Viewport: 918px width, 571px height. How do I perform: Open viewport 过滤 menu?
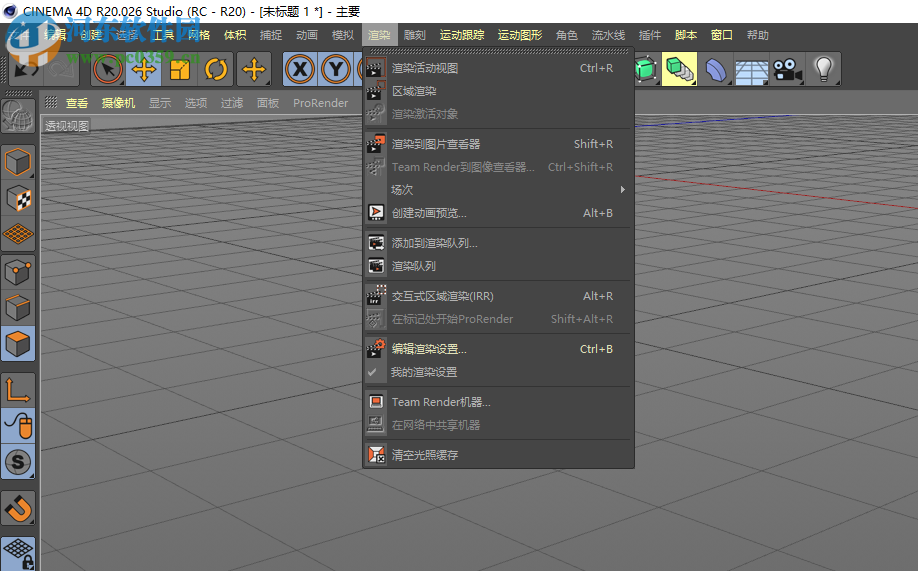pyautogui.click(x=232, y=103)
